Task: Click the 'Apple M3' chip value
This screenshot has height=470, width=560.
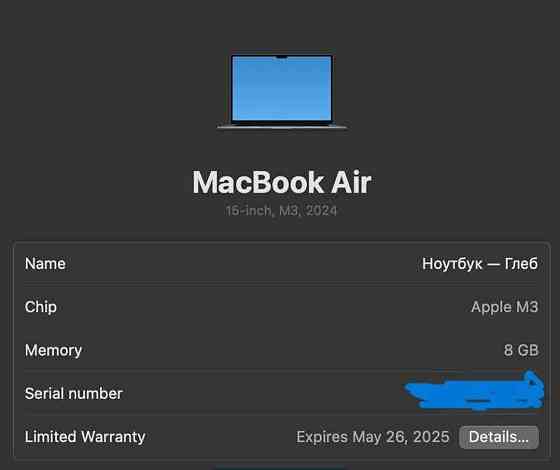Action: click(504, 307)
